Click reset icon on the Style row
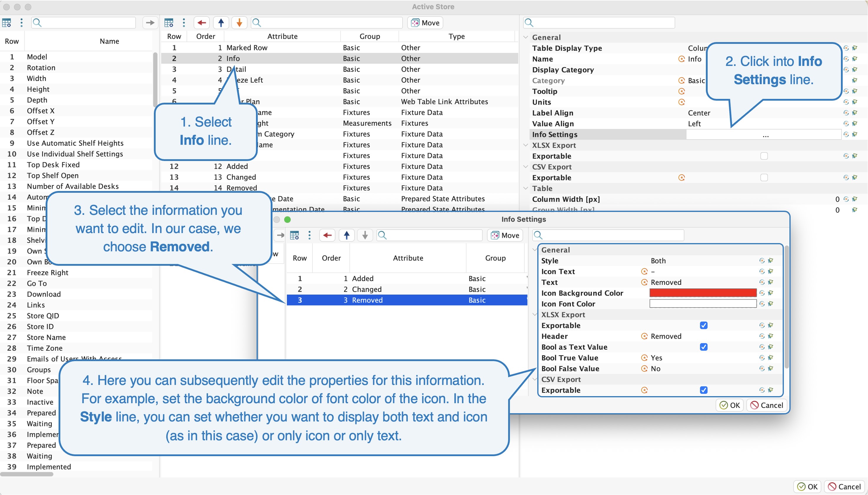The height and width of the screenshot is (495, 868). [x=762, y=261]
